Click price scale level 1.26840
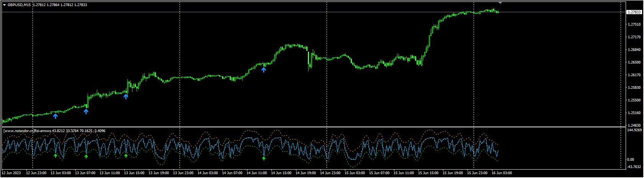Screen dimensions: 644x178 pos(634,50)
